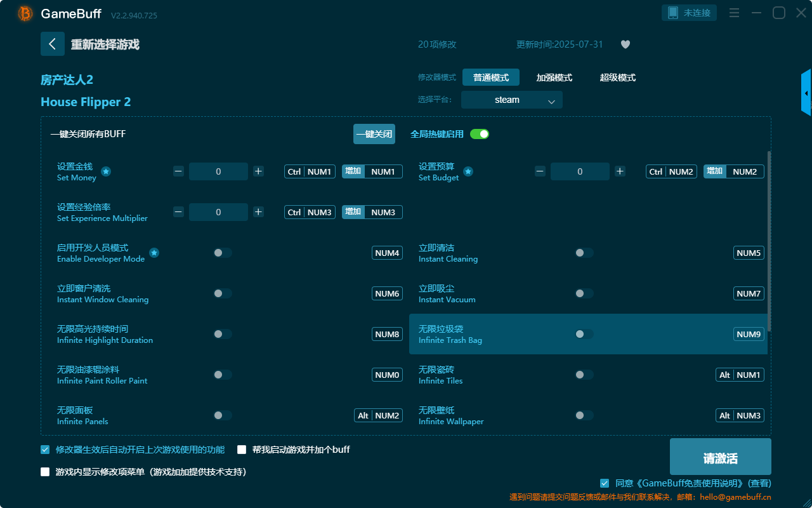This screenshot has height=508, width=812.
Task: Switch on the Instant Vacuum toggle
Action: click(x=584, y=293)
